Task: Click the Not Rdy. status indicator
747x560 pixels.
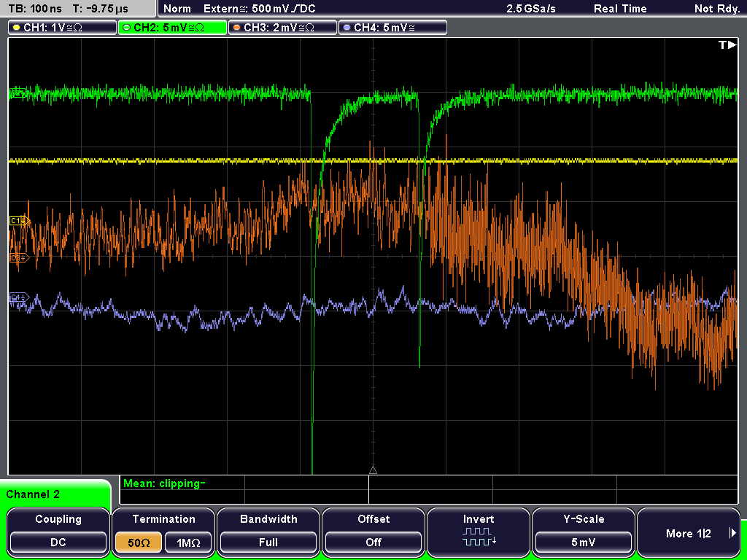Action: (717, 9)
